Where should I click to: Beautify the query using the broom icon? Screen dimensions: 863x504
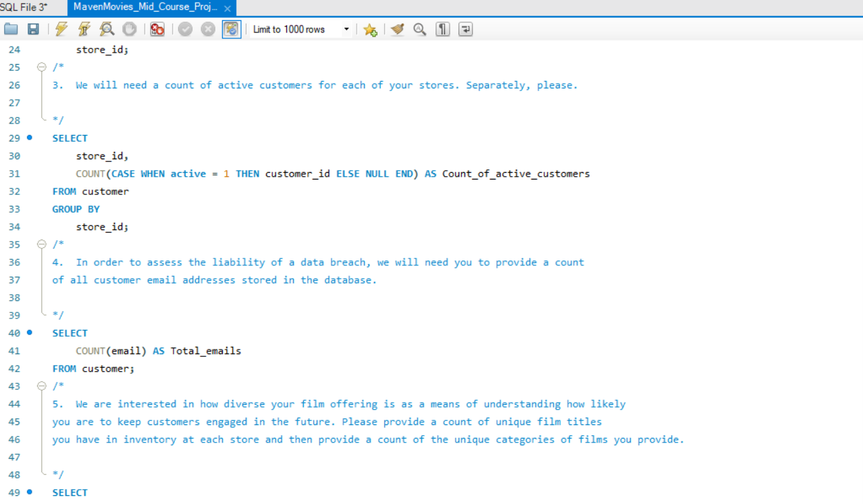398,29
